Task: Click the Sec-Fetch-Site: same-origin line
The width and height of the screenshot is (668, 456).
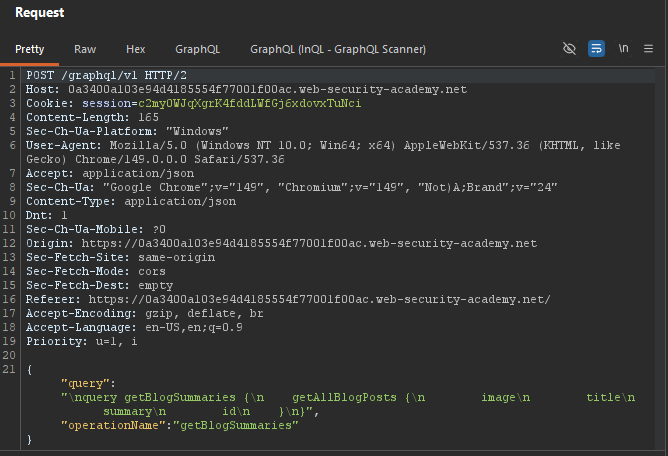Action: pyautogui.click(x=121, y=257)
